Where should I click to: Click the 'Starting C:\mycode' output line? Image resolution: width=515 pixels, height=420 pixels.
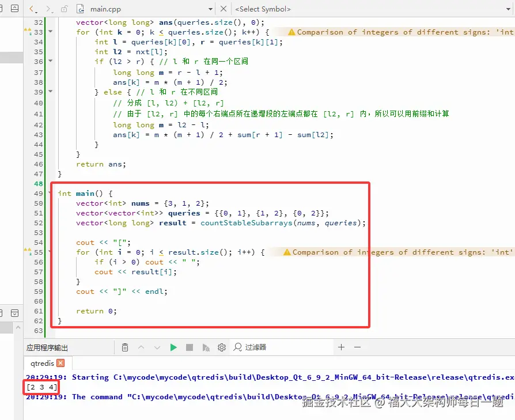[x=270, y=377]
